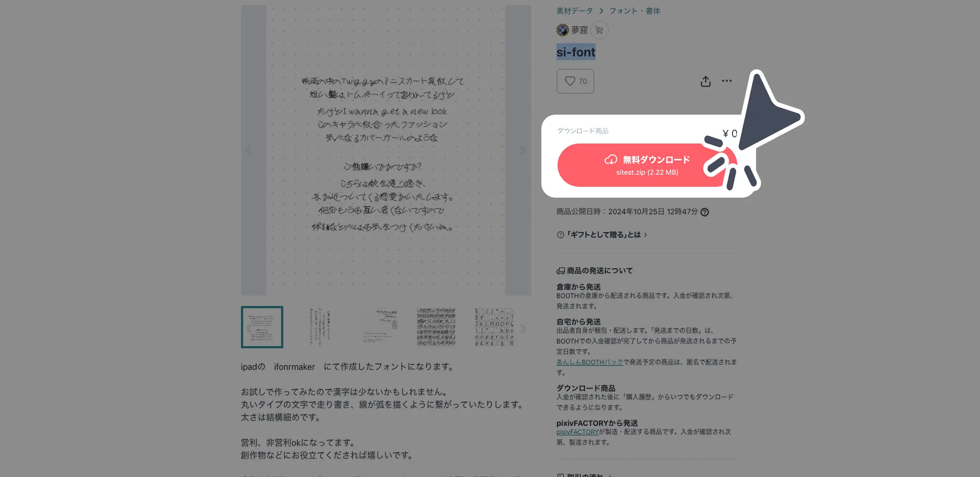
Task: Click help icon beside 商品公開日時
Action: (704, 212)
